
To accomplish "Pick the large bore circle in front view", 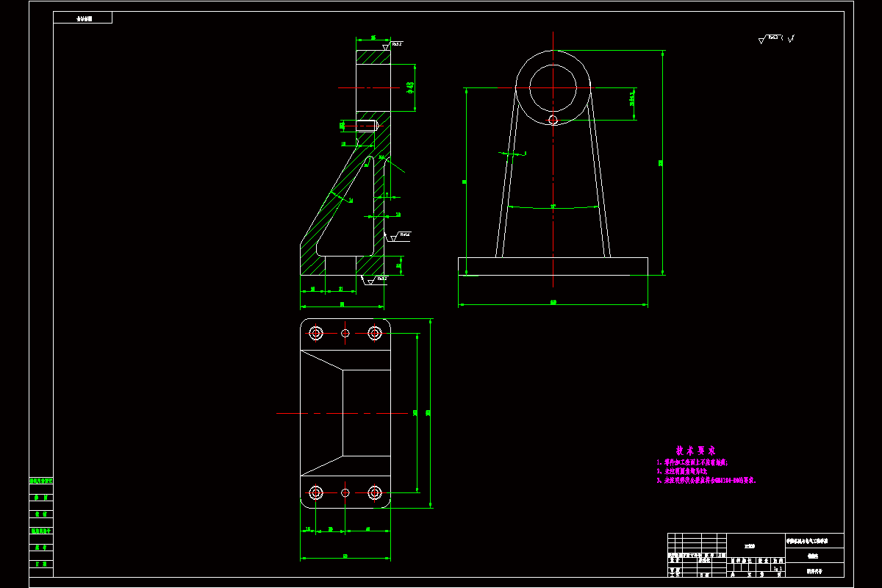I will [x=553, y=87].
